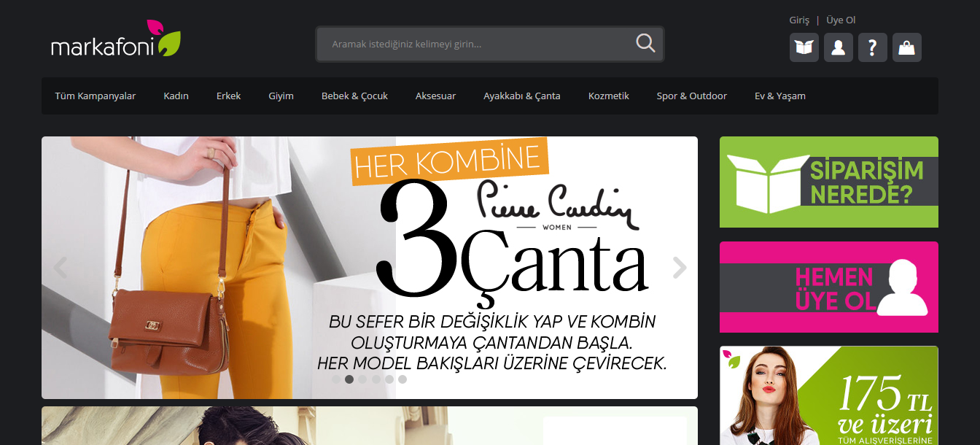Open the catalog book icon

click(x=804, y=47)
